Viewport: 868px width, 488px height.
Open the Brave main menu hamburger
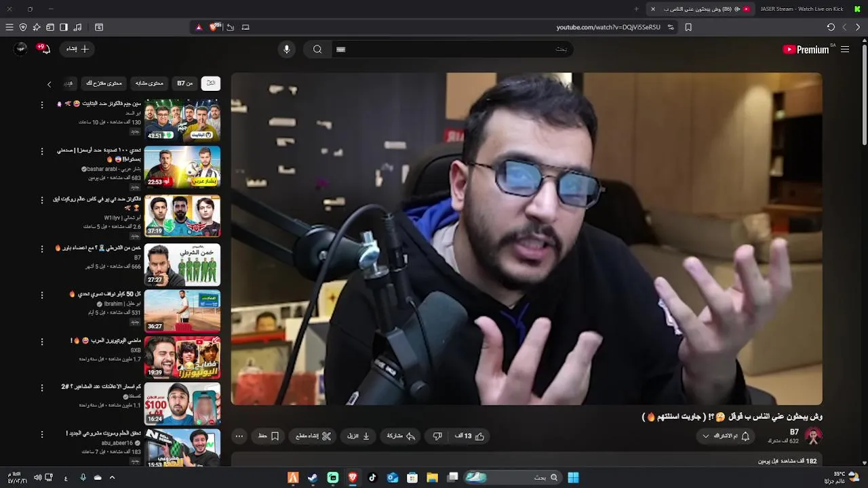click(9, 27)
